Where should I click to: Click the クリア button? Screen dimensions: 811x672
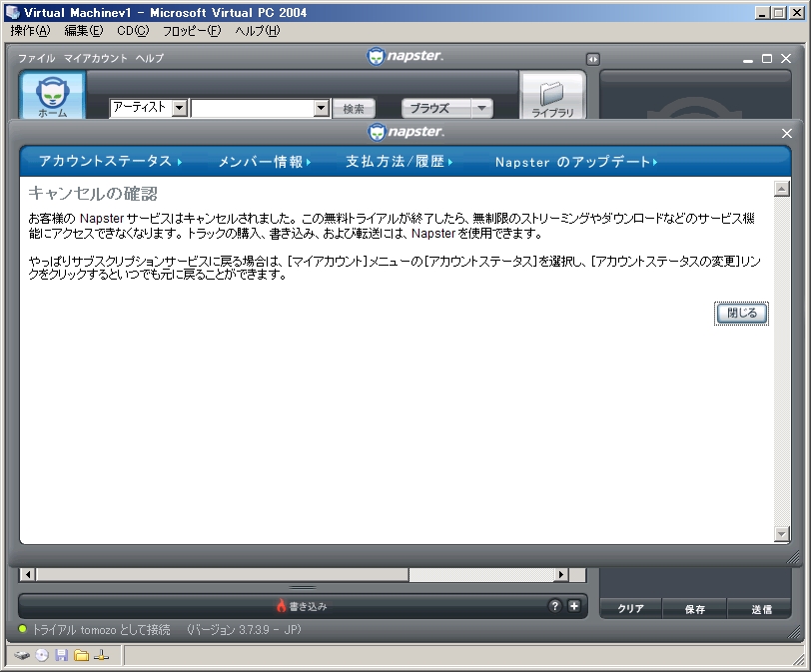(x=630, y=609)
